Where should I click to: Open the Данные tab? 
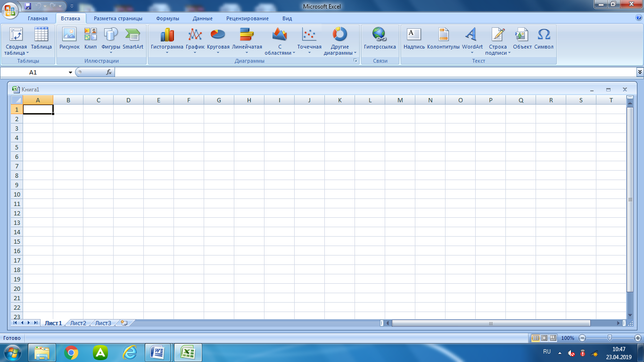[x=203, y=18]
